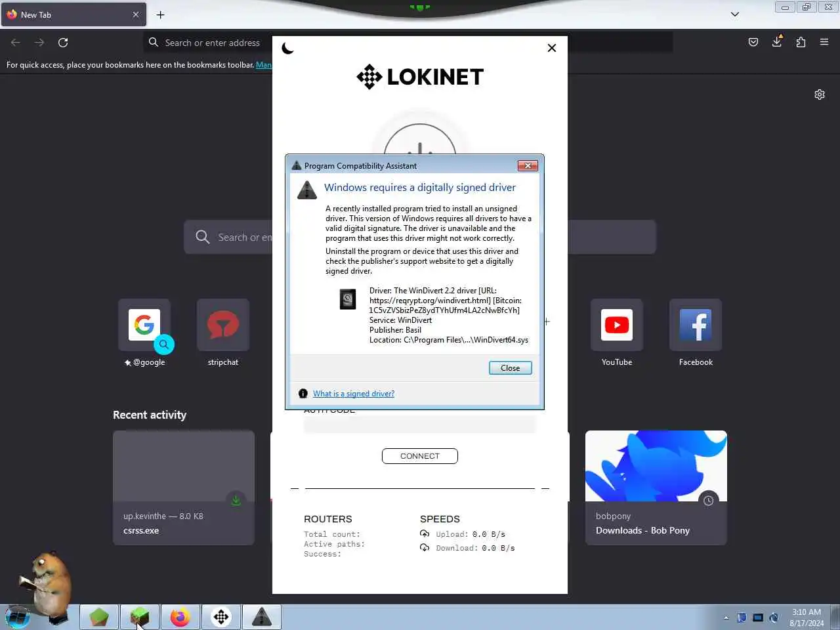Click the 'Manage bookmarks' toolbar link
The image size is (840, 630).
click(264, 65)
